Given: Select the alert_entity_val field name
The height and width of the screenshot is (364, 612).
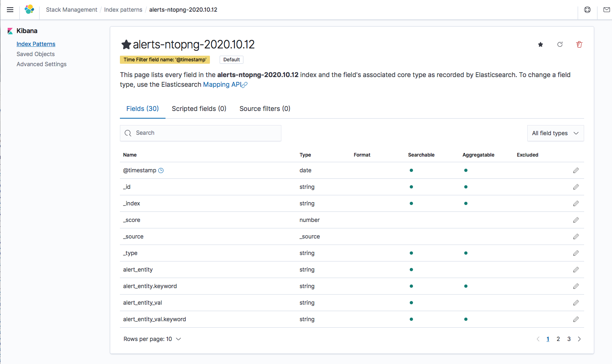Looking at the screenshot, I should [x=143, y=303].
